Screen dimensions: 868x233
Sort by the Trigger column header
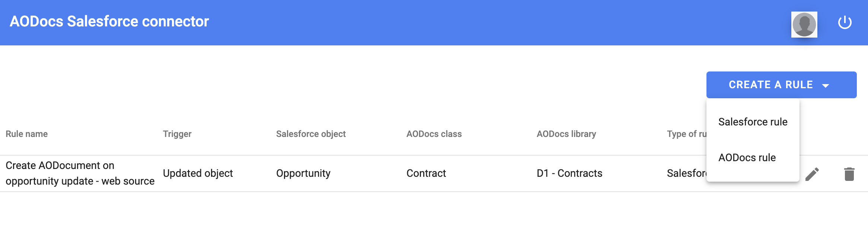(177, 134)
